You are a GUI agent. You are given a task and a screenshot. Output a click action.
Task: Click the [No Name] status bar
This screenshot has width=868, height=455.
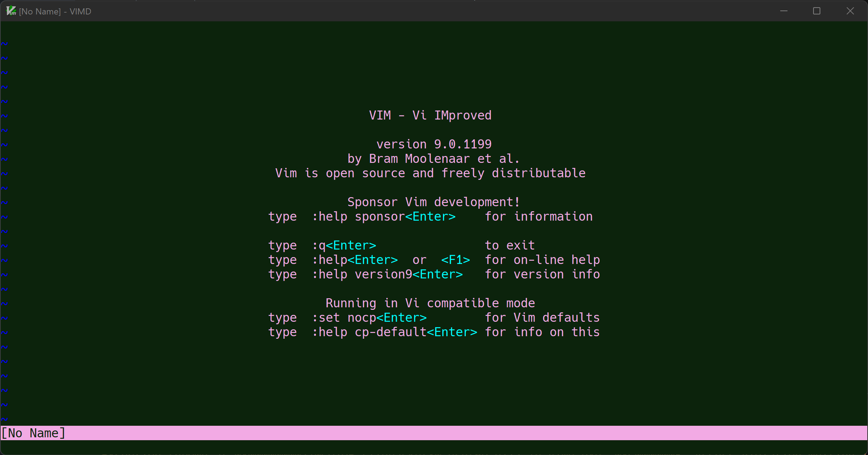pos(34,433)
